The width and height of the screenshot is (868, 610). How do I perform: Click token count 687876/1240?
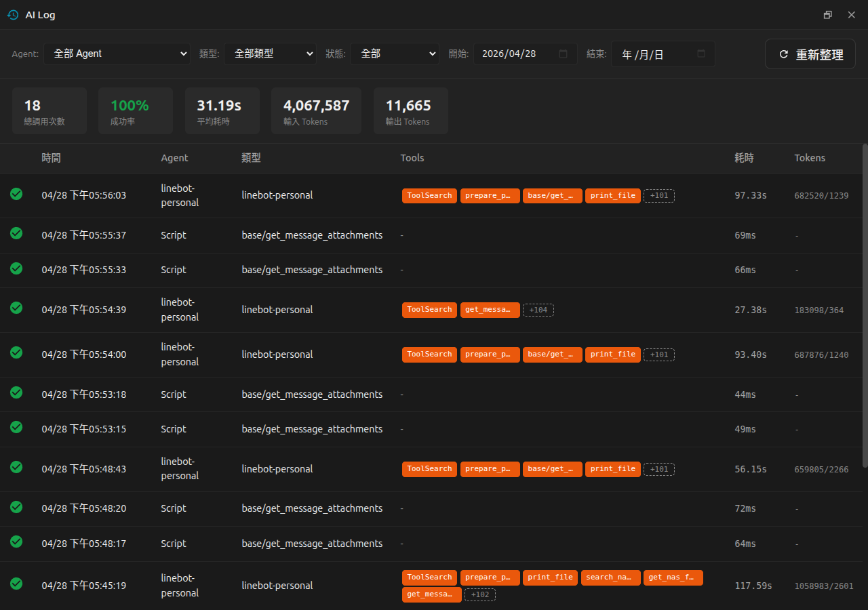(x=821, y=355)
